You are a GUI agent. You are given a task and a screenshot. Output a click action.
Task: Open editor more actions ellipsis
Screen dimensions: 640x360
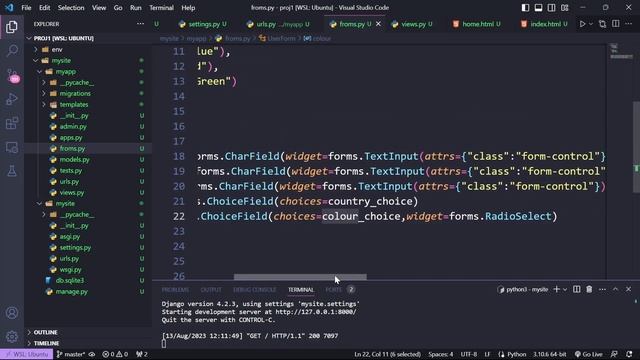(x=629, y=24)
